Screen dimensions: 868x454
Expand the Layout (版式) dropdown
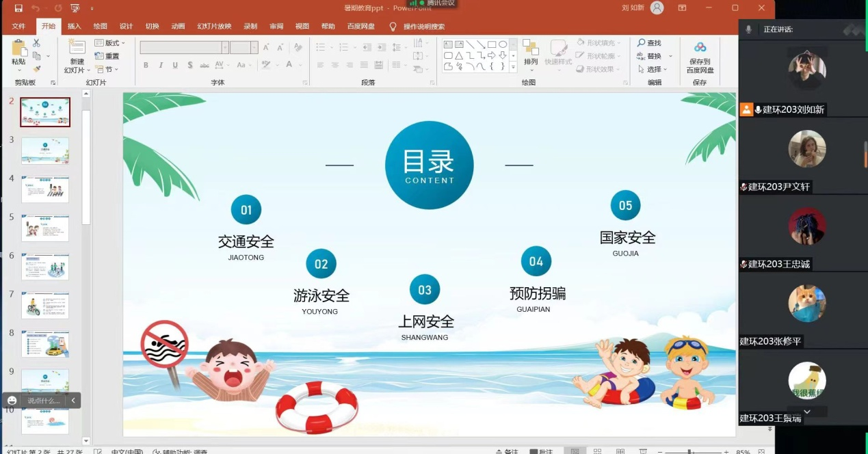pos(111,43)
